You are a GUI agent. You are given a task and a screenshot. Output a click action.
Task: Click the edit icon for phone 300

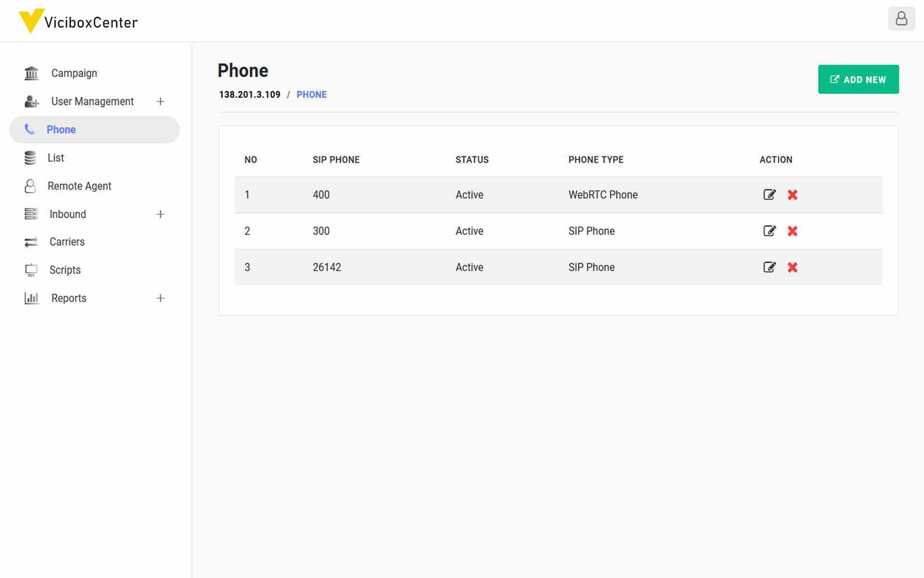769,231
